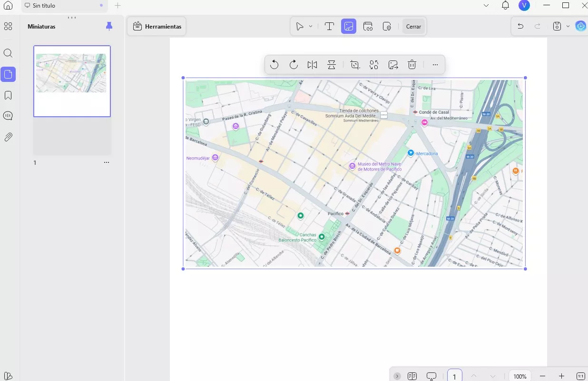This screenshot has height=381, width=588.
Task: Click the page number input field
Action: pyautogui.click(x=455, y=376)
